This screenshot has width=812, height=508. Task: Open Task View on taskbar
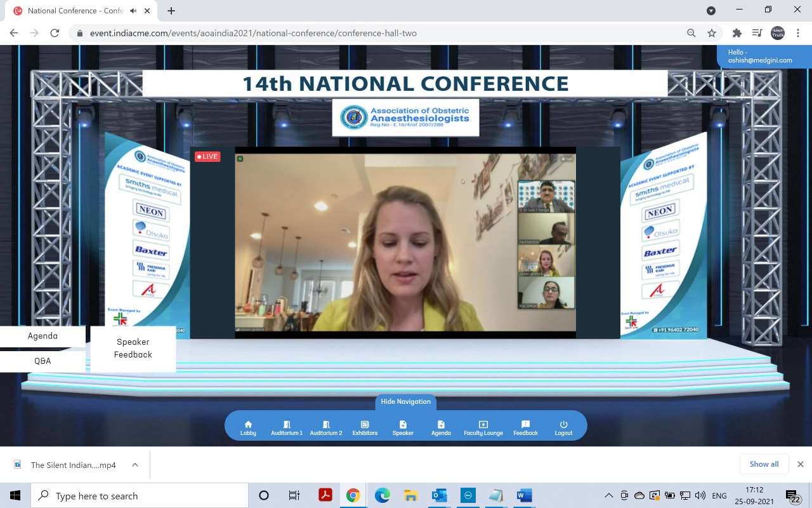[294, 495]
